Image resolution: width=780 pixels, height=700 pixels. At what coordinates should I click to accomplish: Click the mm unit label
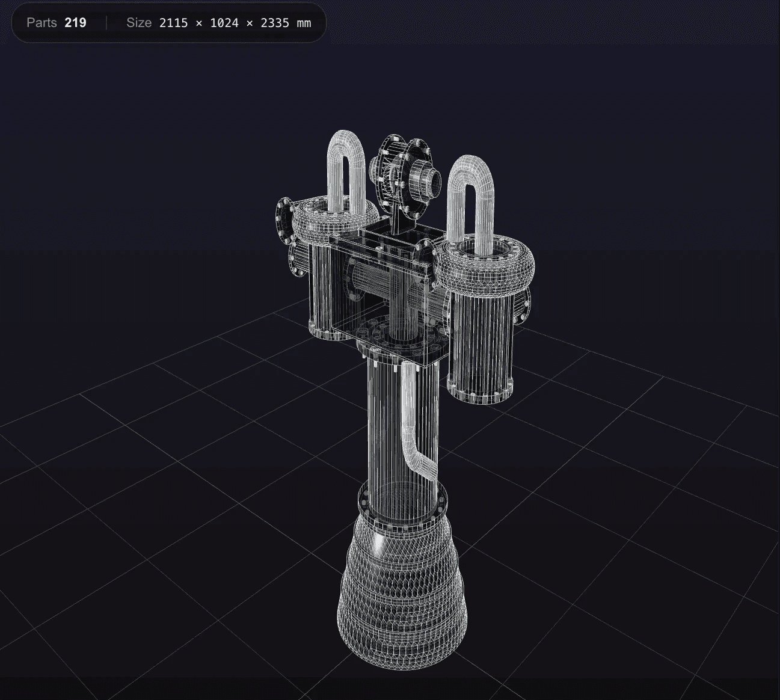(x=304, y=23)
